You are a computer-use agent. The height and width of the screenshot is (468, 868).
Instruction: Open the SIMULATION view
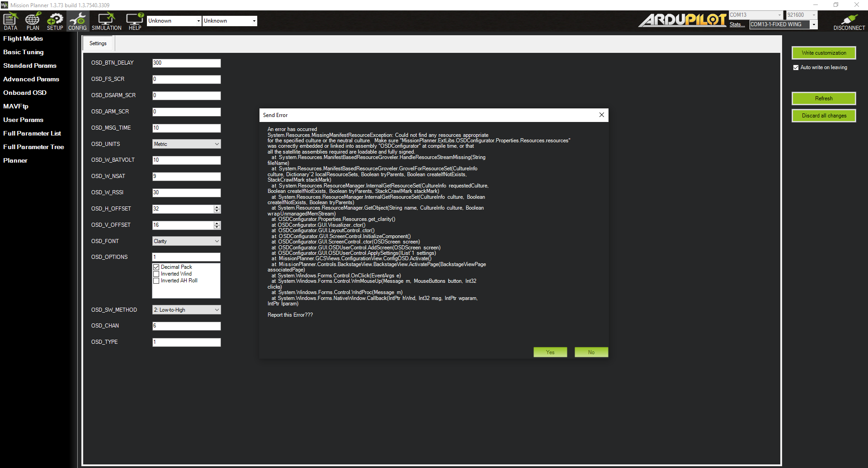click(x=107, y=21)
